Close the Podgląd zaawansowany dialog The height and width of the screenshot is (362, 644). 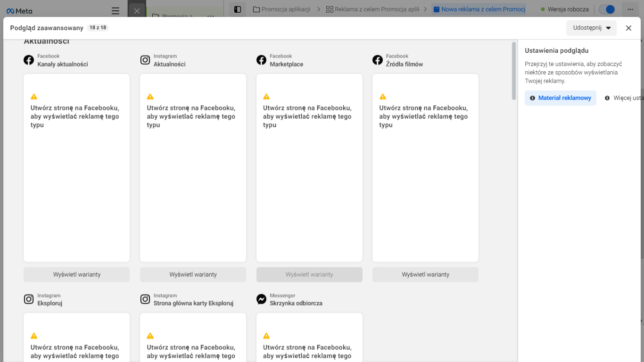pyautogui.click(x=628, y=28)
